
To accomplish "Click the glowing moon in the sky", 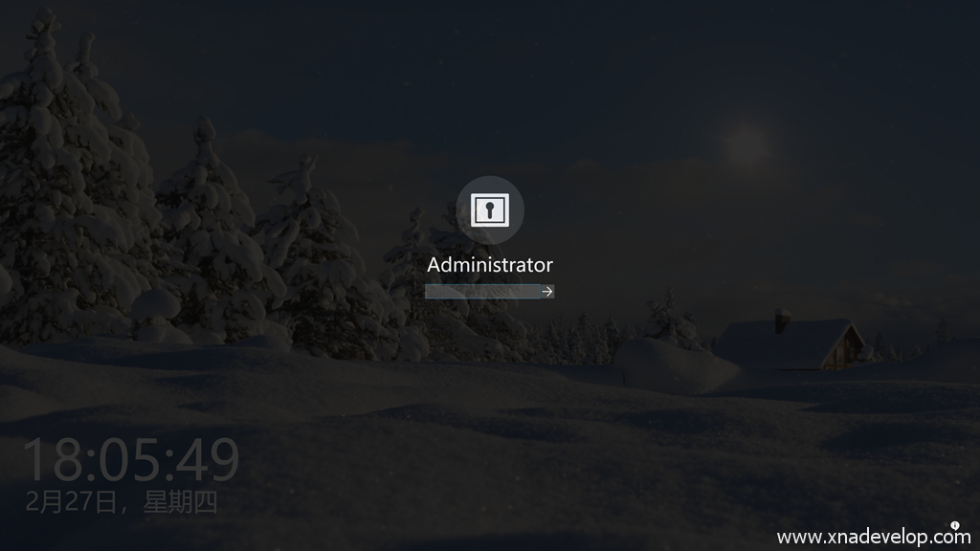I will point(747,144).
